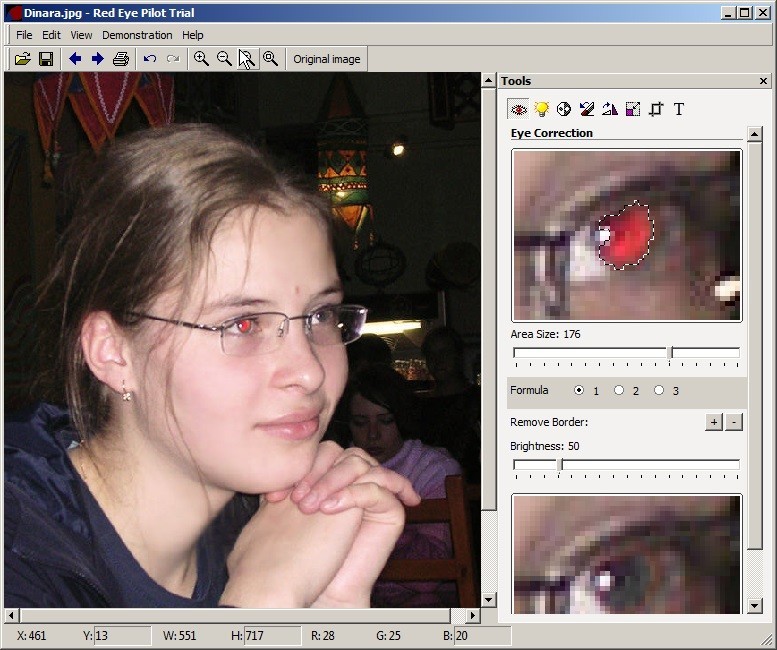Click the 'B: 20' status bar field
The height and width of the screenshot is (650, 777).
tap(482, 636)
